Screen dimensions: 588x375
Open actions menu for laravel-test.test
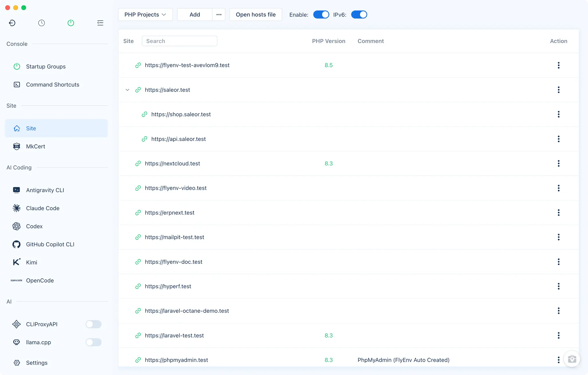click(x=558, y=335)
